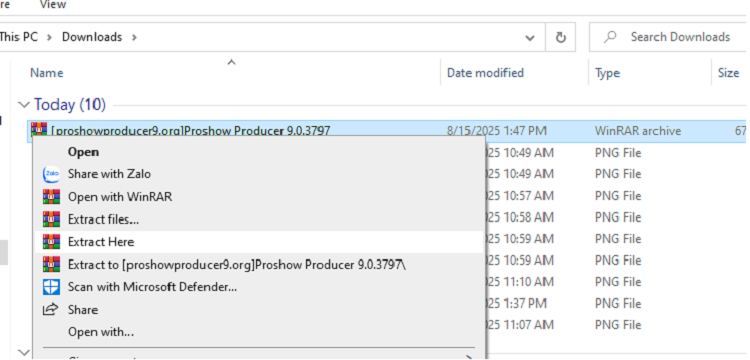Image resolution: width=750 pixels, height=360 pixels.
Task: Click Downloads in the breadcrumb path
Action: coord(92,37)
